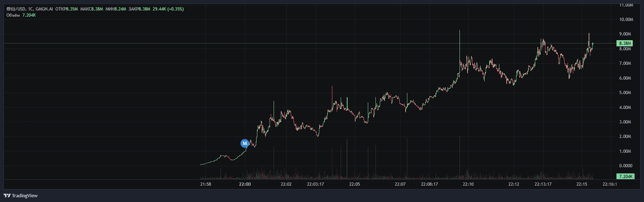
Task: Click the 22:15 time axis label
Action: coord(582,184)
